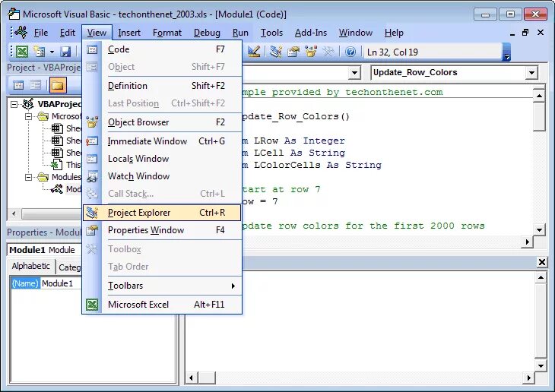
Task: Click the Immediate Window menu icon
Action: coord(92,141)
